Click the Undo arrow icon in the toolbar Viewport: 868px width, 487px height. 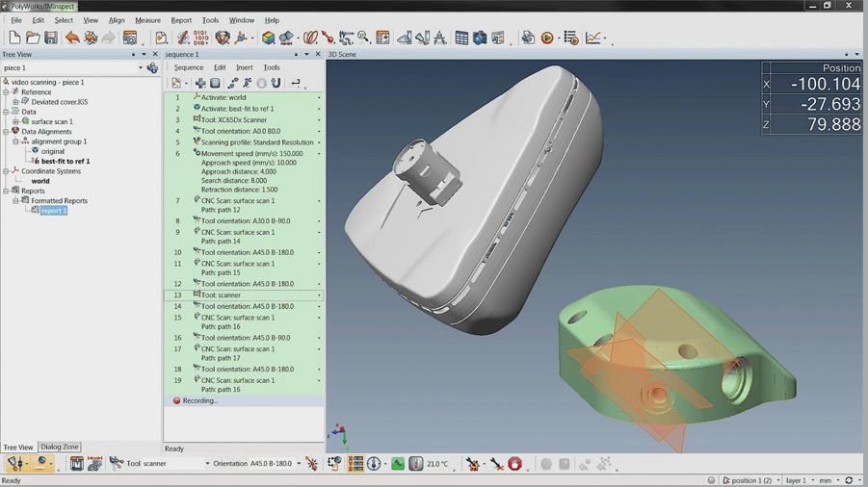click(x=71, y=38)
